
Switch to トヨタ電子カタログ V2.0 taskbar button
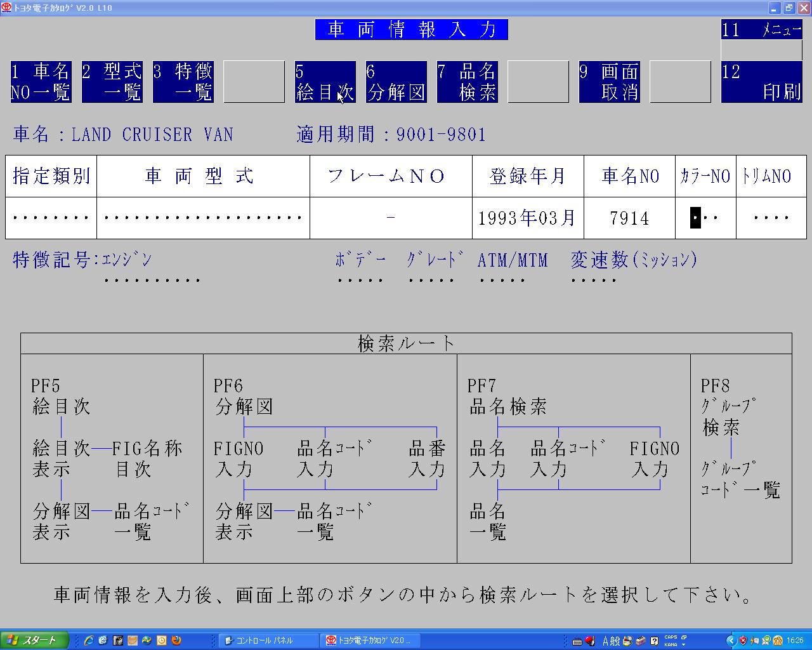370,640
